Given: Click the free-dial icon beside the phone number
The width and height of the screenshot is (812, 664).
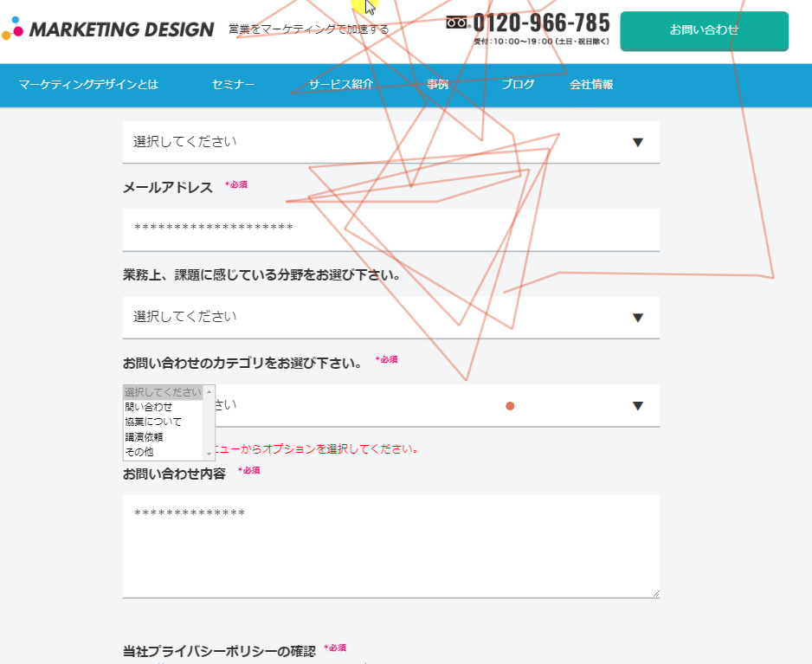Looking at the screenshot, I should pos(457,23).
